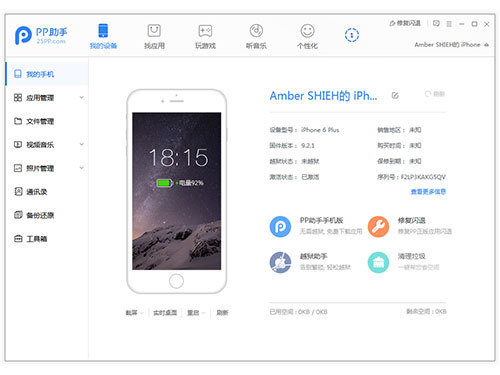Expand 视频音乐 chevron
The width and height of the screenshot is (500, 375).
click(82, 144)
